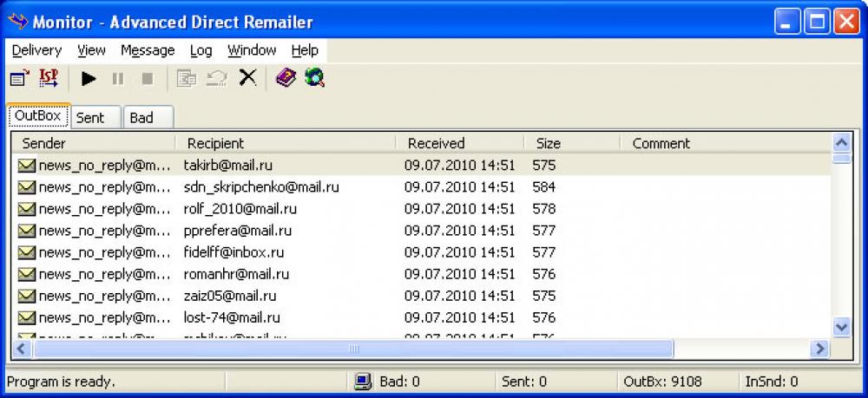This screenshot has height=398, width=868.
Task: Open the Window menu
Action: (252, 50)
